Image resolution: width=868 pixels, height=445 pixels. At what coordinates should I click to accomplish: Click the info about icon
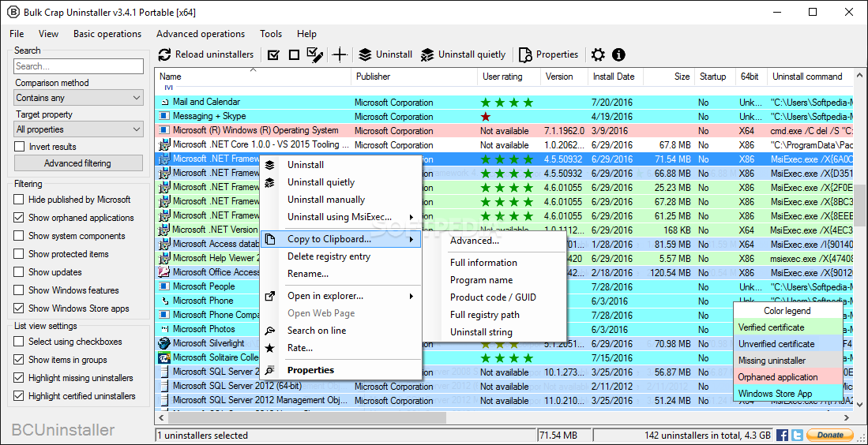pos(618,54)
